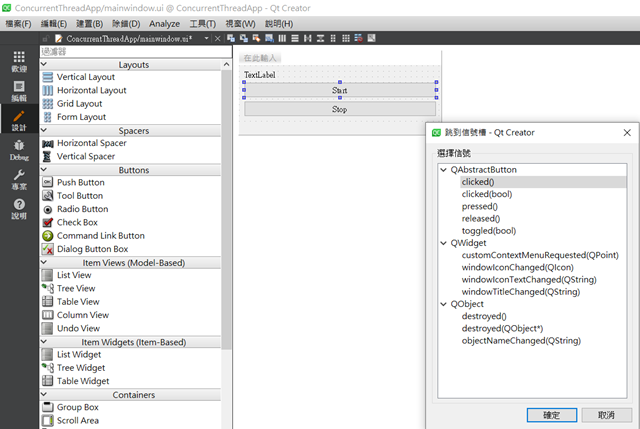Viewport: 640px width, 429px height.
Task: Open the 編輯(E) menu
Action: click(54, 24)
